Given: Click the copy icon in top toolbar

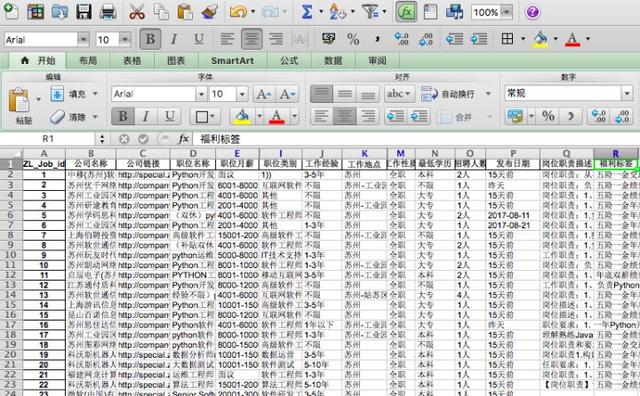Looking at the screenshot, I should [161, 11].
